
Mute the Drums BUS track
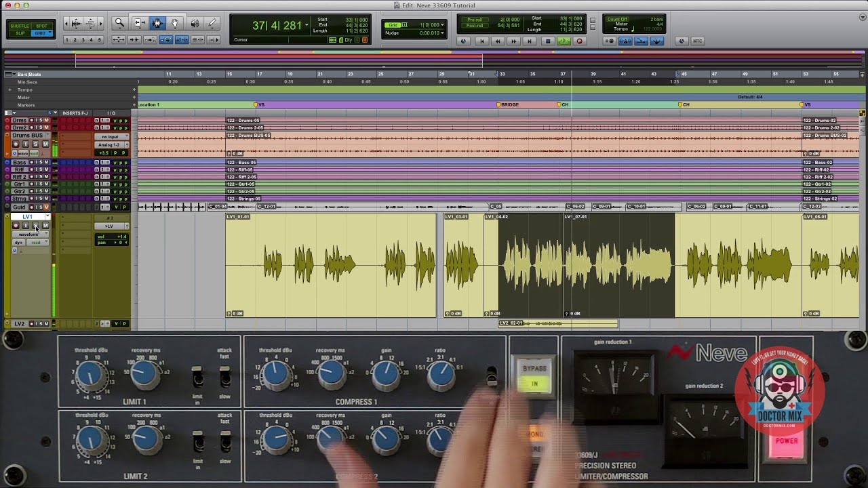tap(45, 144)
